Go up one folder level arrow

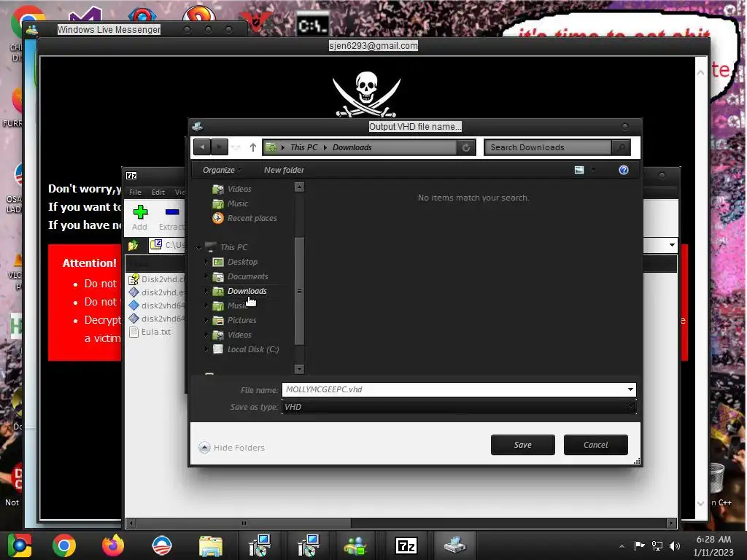click(253, 147)
